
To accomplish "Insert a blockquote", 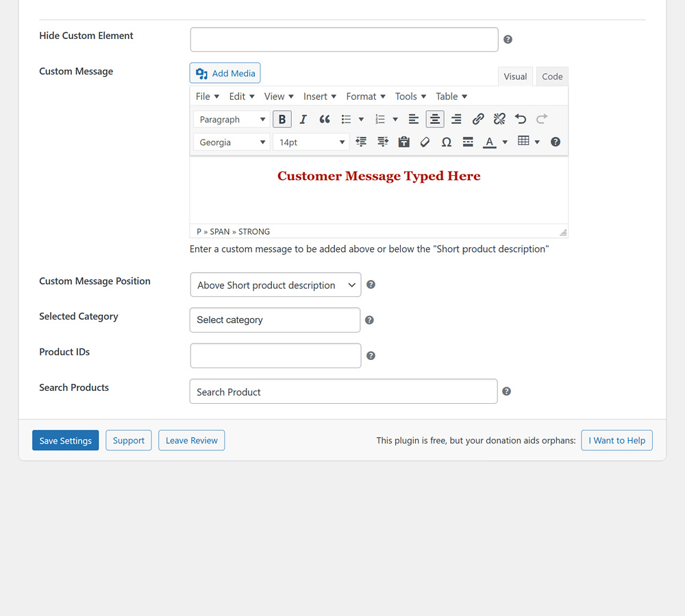I will point(324,119).
